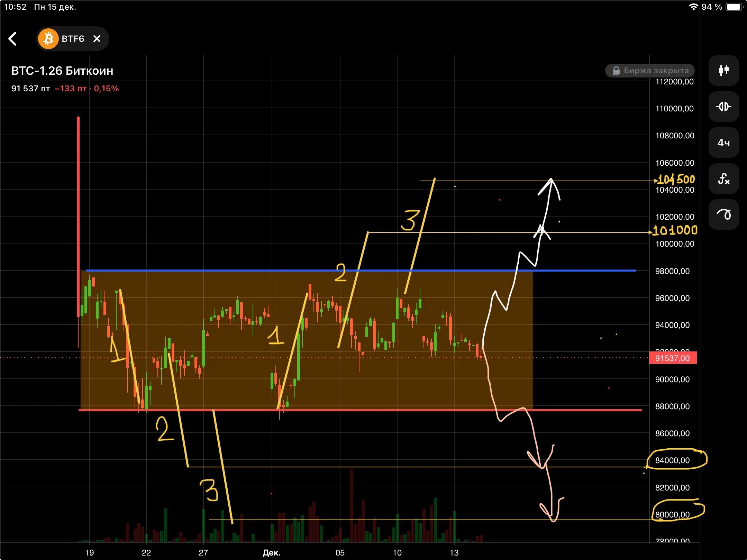Tap the red 91537,00 price label
This screenshot has width=747, height=560.
point(673,358)
